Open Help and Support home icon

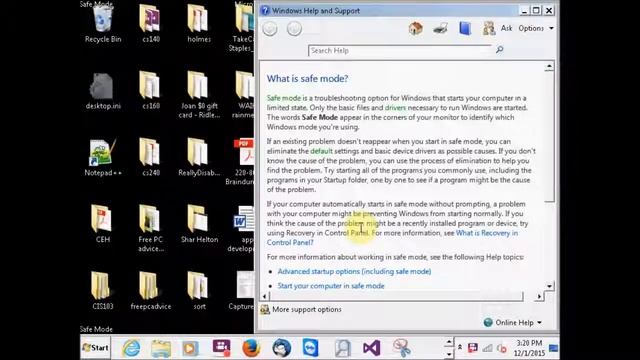coord(416,29)
